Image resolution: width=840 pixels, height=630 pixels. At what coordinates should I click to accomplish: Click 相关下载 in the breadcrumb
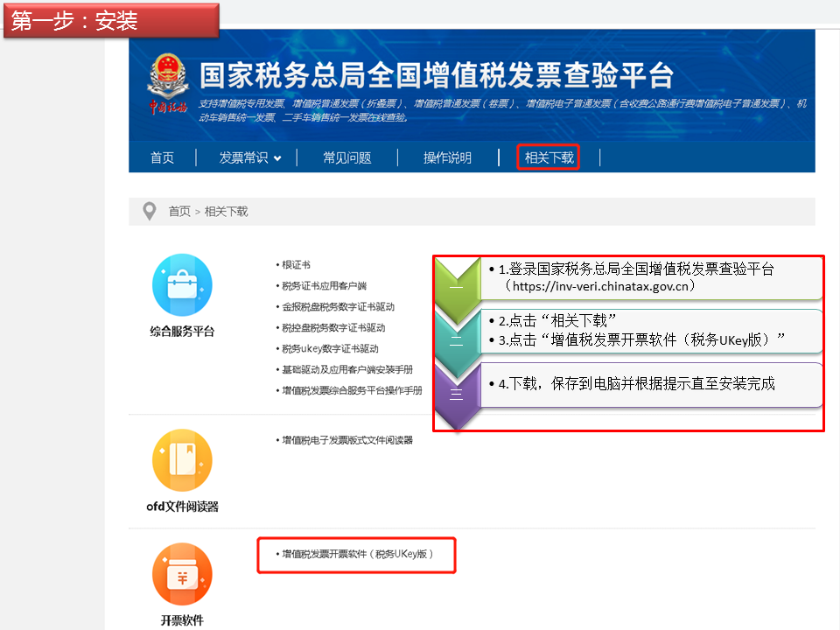tap(226, 212)
